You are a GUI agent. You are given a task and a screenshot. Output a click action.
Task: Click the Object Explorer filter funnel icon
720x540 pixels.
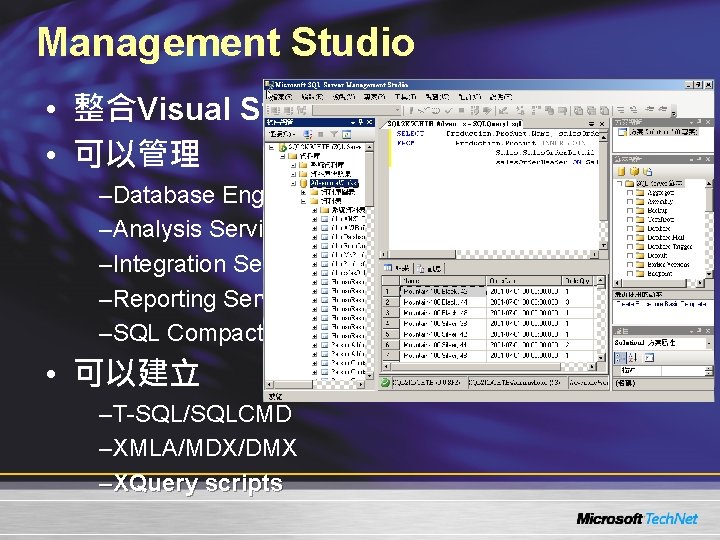(x=334, y=134)
